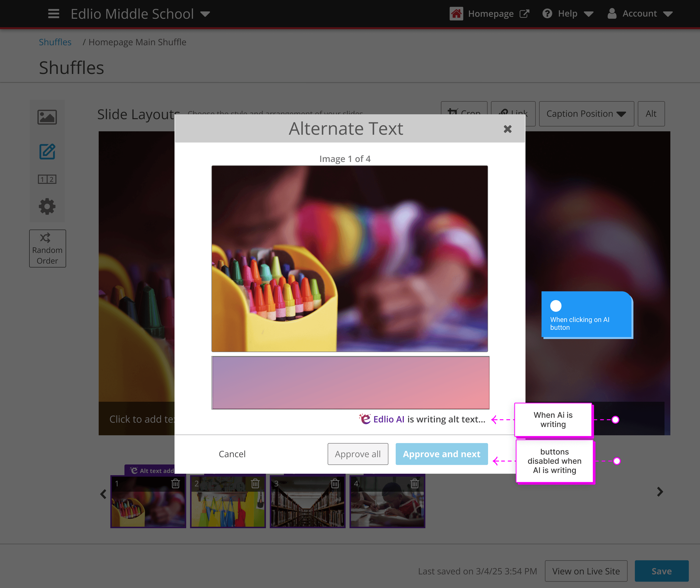Open the Help dropdown menu

click(568, 14)
